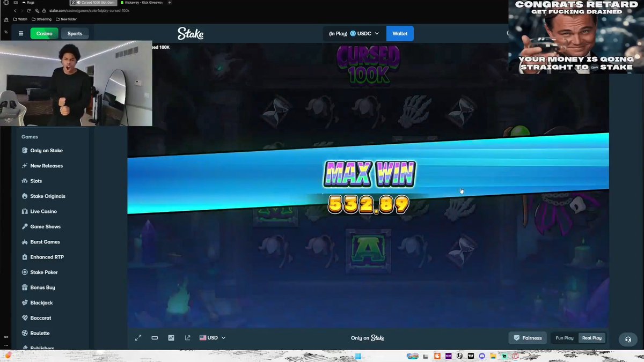The height and width of the screenshot is (362, 644).
Task: Open Discord from the taskbar
Action: coord(482,356)
